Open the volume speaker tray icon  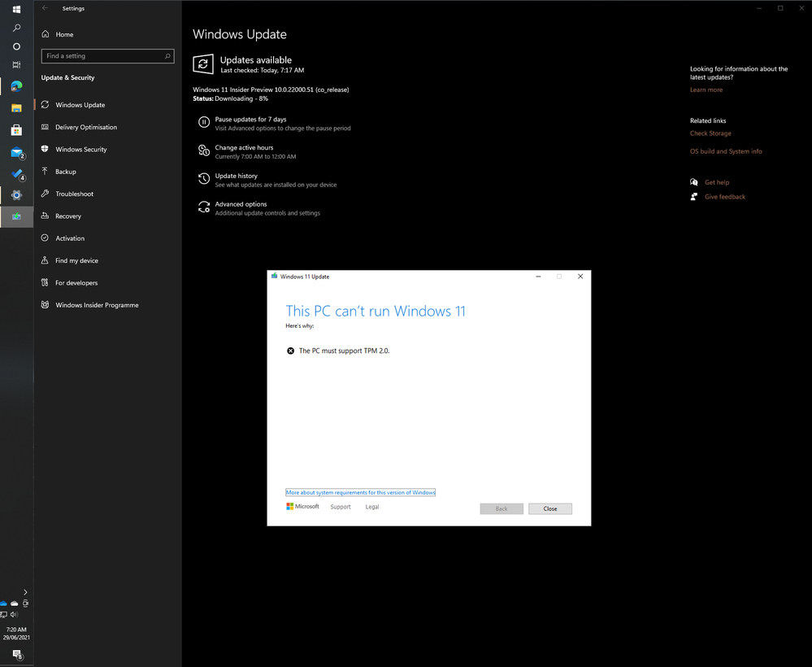(15, 615)
